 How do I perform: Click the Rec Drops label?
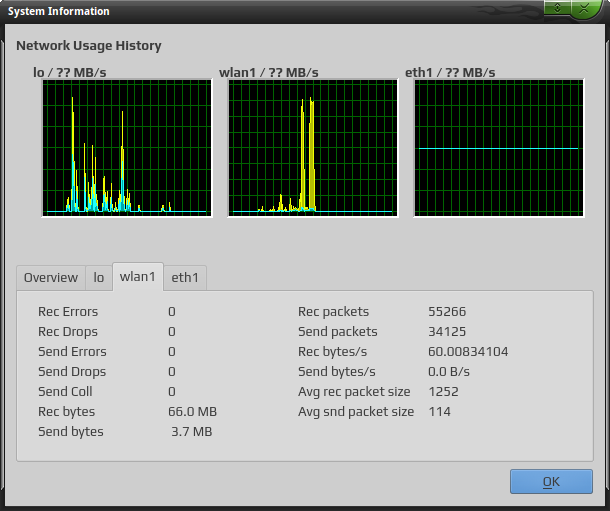pyautogui.click(x=68, y=332)
